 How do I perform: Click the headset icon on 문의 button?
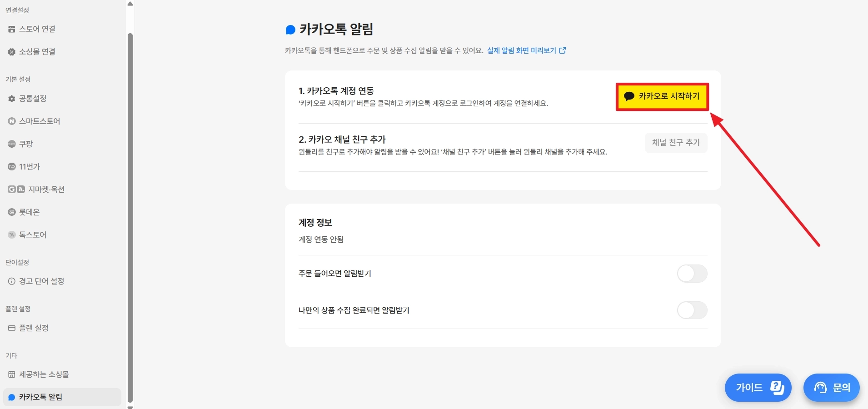(x=821, y=388)
